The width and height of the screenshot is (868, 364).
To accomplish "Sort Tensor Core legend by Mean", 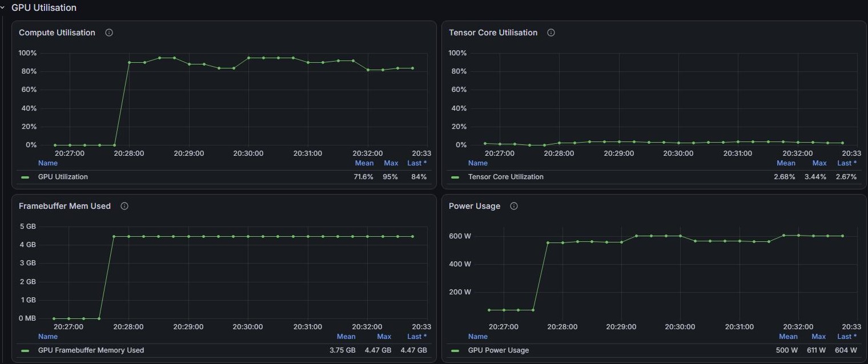I will tap(786, 163).
